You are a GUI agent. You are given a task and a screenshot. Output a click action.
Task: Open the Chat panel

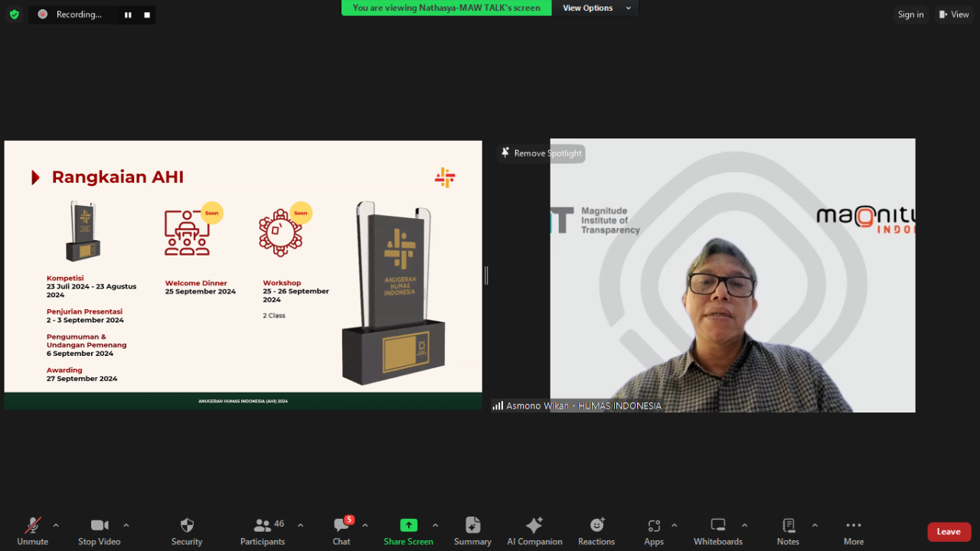point(341,525)
